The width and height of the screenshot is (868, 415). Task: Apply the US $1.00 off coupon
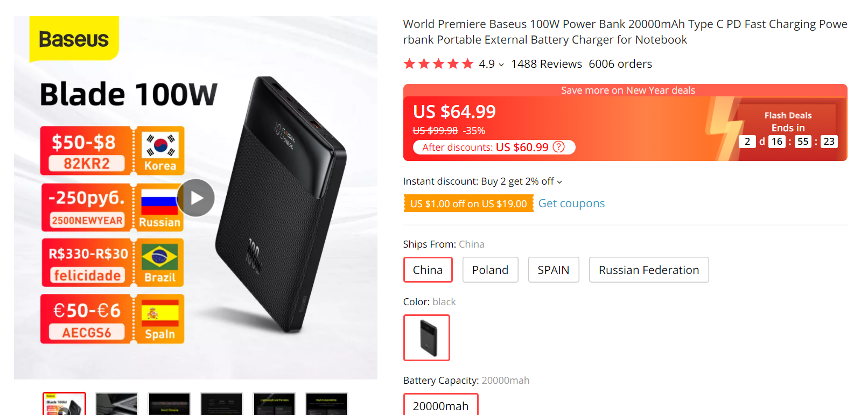(x=468, y=203)
